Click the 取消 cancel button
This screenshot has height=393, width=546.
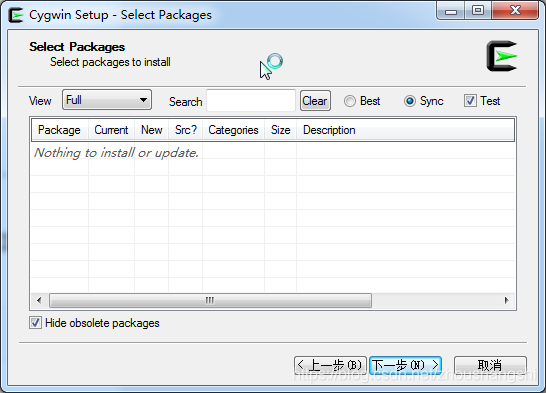[x=490, y=365]
